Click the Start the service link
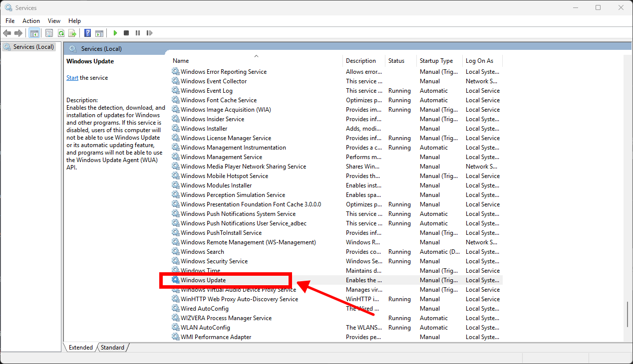 pyautogui.click(x=72, y=78)
